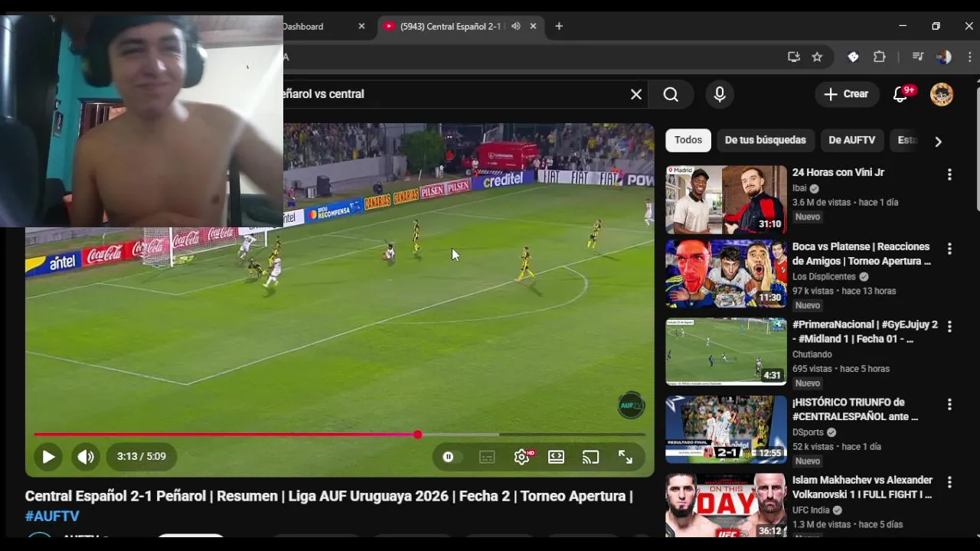Image resolution: width=980 pixels, height=551 pixels.
Task: Open the YouTube account avatar menu
Action: coord(942,94)
